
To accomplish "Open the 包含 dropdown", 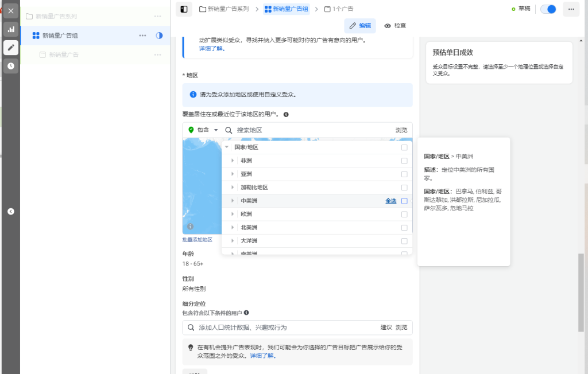I will point(204,130).
